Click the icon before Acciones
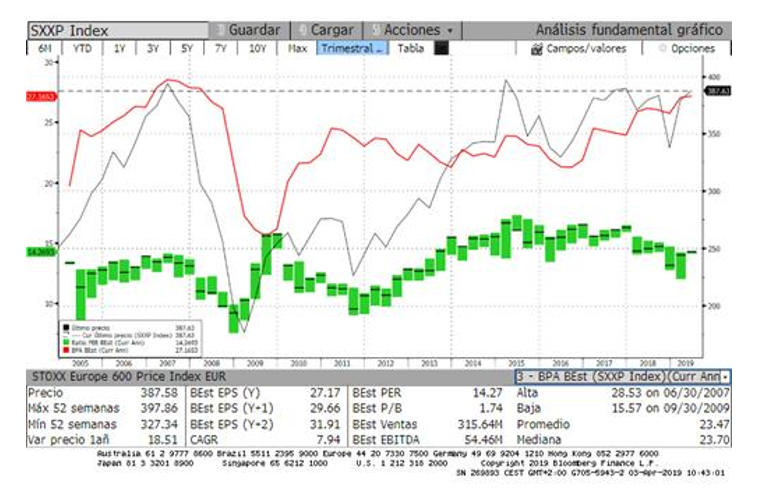 point(376,30)
